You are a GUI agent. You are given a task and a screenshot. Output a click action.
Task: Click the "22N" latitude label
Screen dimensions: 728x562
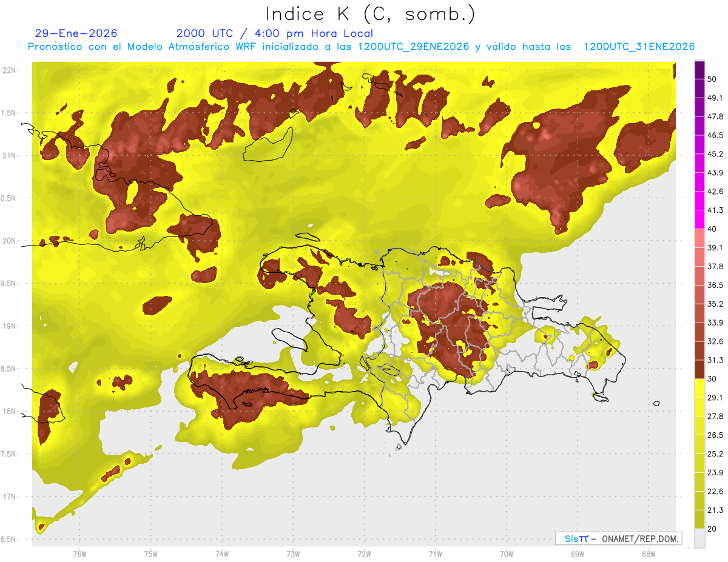pos(10,70)
